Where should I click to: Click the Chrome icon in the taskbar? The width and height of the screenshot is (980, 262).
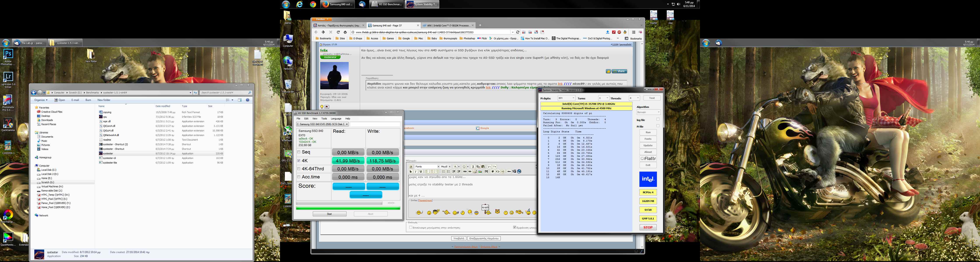click(313, 5)
